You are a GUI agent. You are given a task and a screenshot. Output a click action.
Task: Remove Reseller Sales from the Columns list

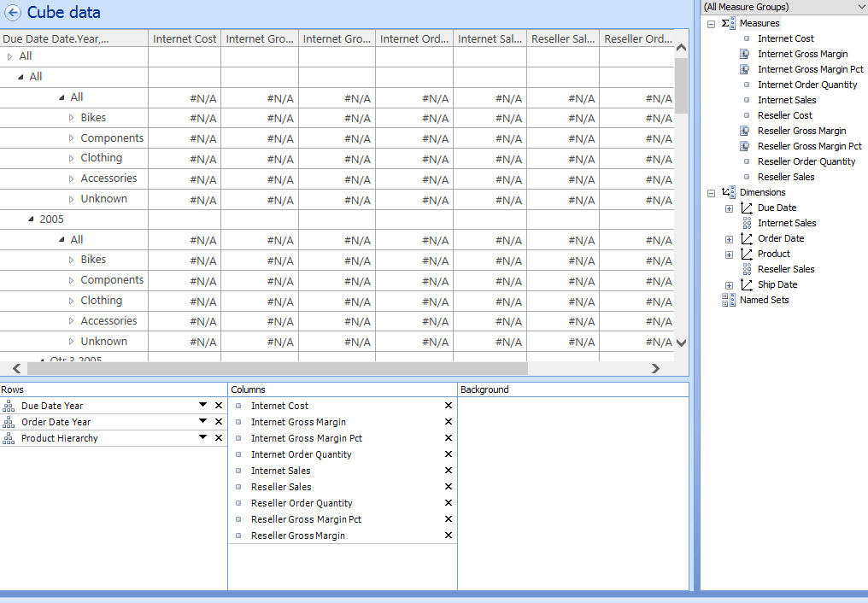(448, 486)
